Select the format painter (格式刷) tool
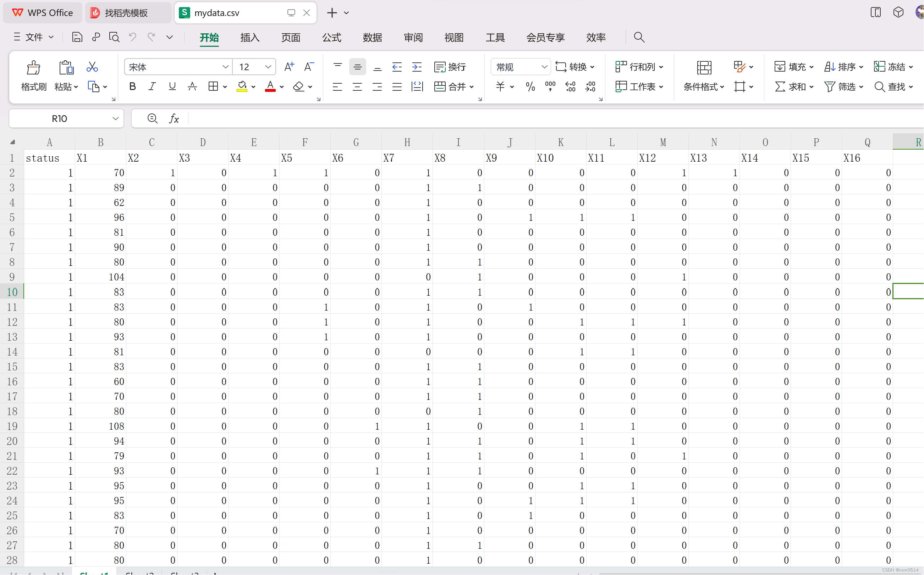The width and height of the screenshot is (924, 575). 33,74
